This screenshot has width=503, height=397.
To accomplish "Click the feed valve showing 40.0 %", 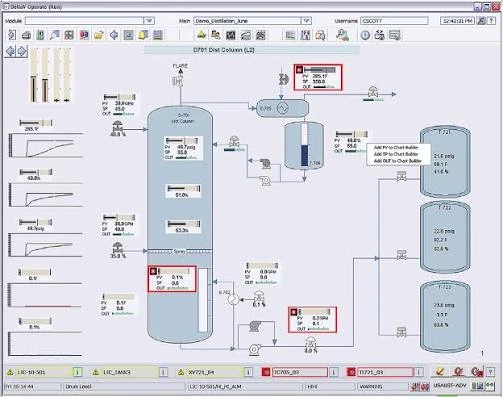I will [x=117, y=126].
